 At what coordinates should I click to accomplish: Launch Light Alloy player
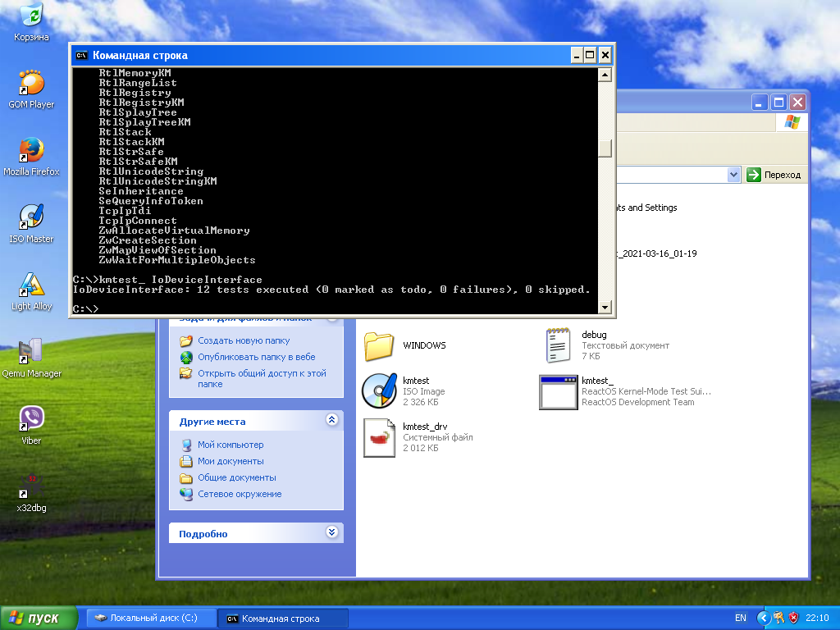click(x=31, y=285)
